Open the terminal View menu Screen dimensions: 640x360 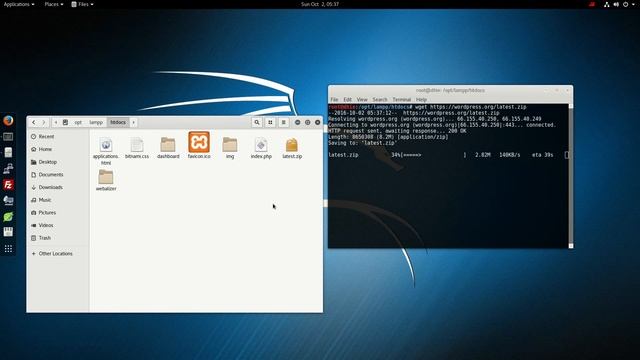coord(362,100)
